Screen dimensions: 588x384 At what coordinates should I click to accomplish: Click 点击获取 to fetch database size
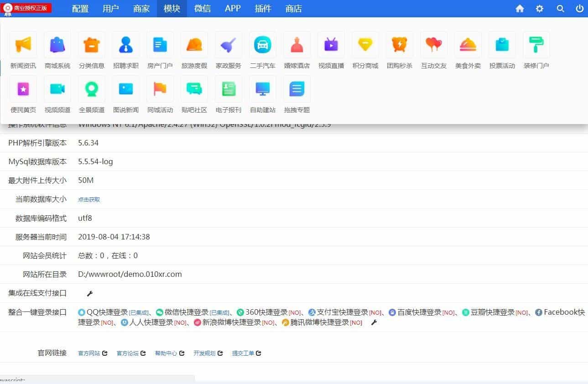[88, 199]
